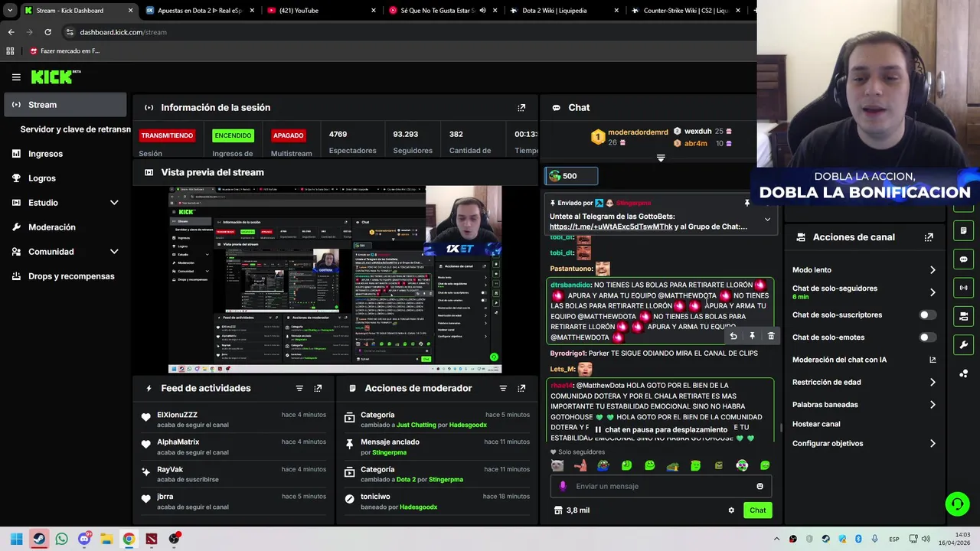Delete the dtrsbandido chat message
The image size is (980, 551).
(x=771, y=336)
